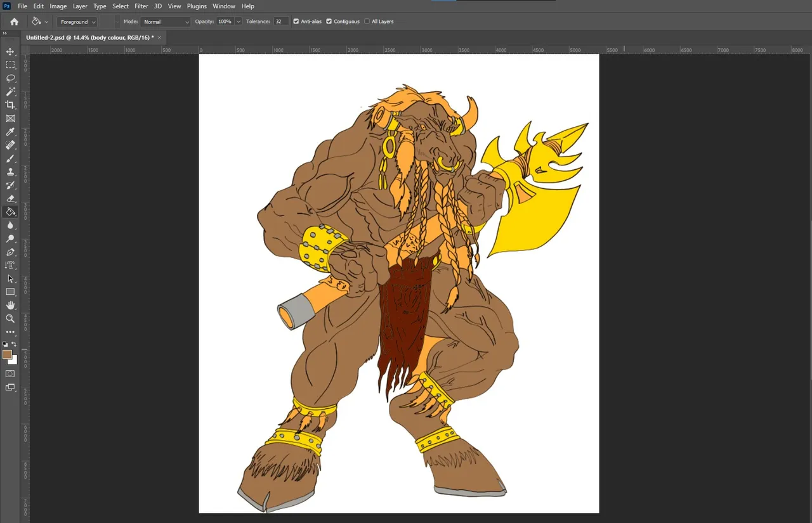Close the Untitled-2.psd document tab
Viewport: 812px width, 523px height.
click(x=159, y=38)
